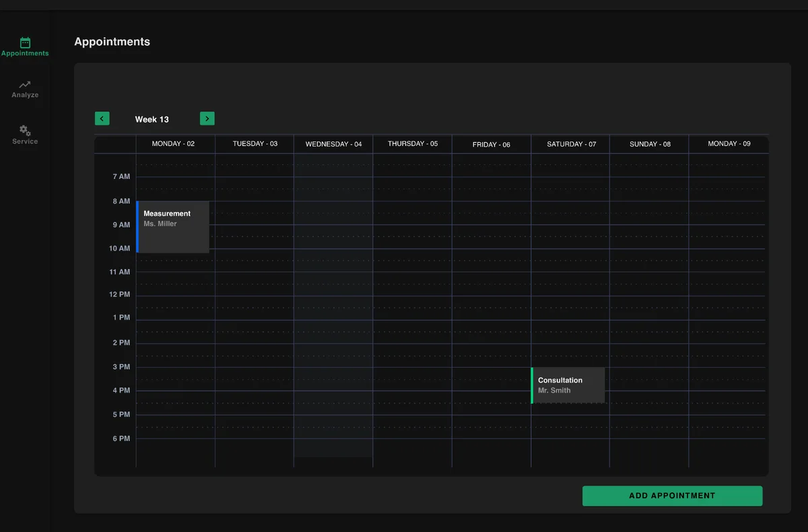Select the Monday - 09 column header
The image size is (808, 532).
click(729, 144)
